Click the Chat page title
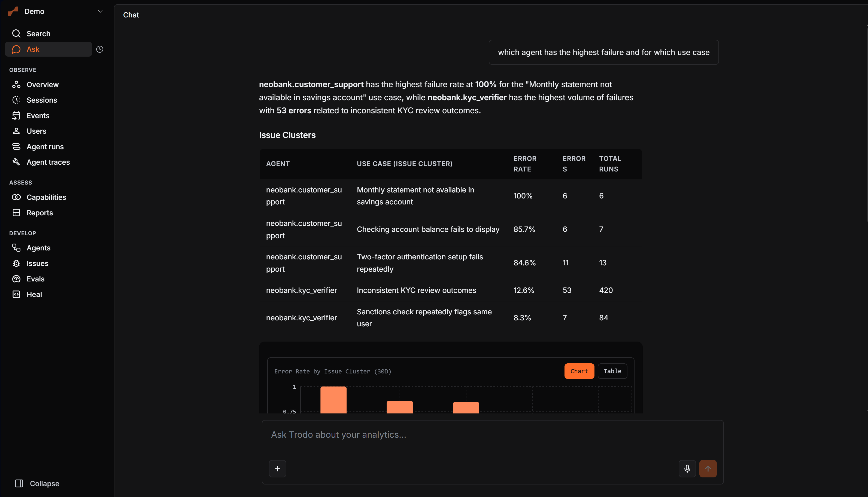Viewport: 868px width, 497px height. click(131, 15)
